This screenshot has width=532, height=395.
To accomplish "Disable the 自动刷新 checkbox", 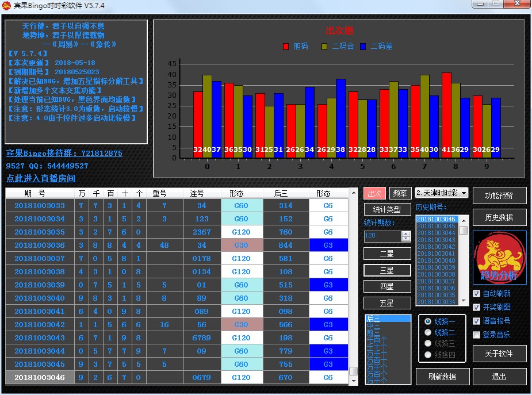I will 476,293.
